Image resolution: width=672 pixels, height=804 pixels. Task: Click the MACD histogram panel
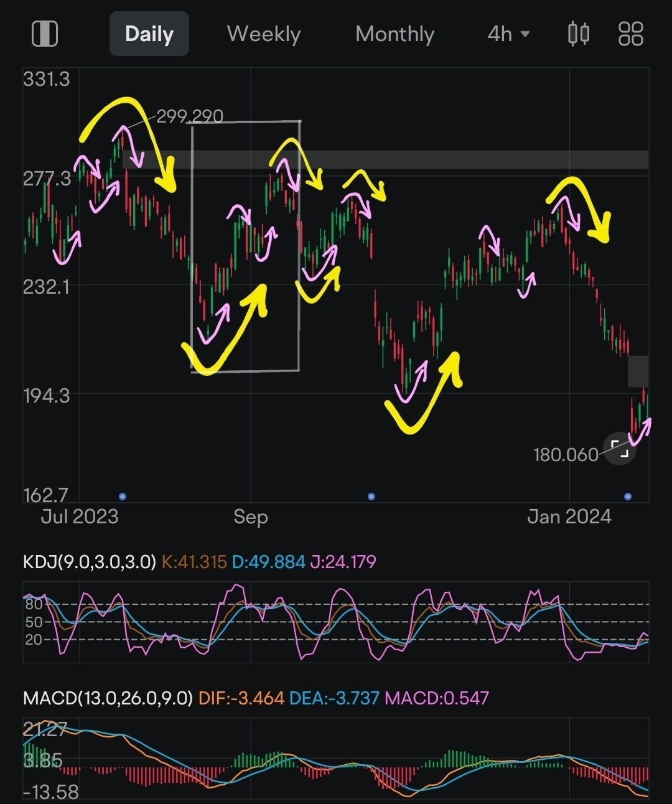pyautogui.click(x=336, y=759)
